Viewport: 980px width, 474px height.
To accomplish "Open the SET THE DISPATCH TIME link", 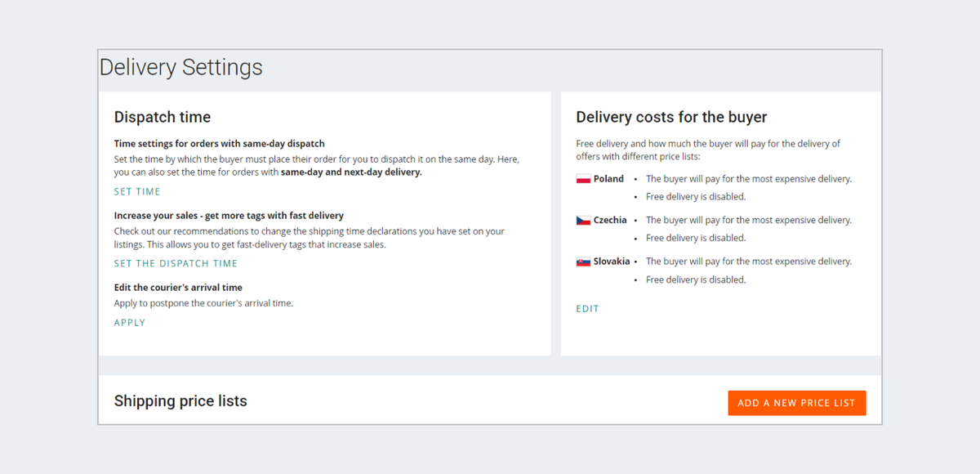I will pyautogui.click(x=176, y=264).
